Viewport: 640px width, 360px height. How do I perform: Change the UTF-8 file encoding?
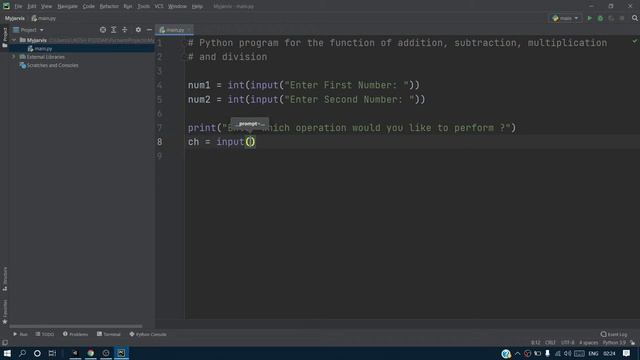(x=567, y=342)
